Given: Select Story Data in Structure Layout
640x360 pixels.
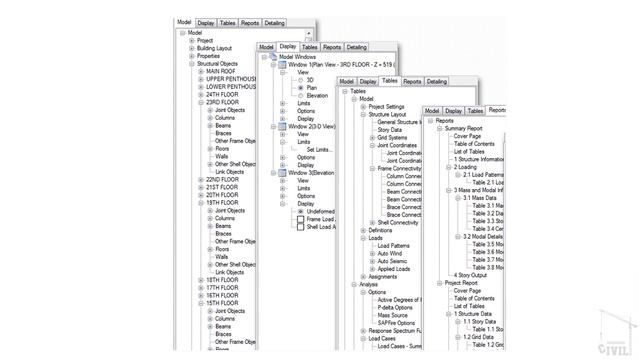Looking at the screenshot, I should (389, 130).
